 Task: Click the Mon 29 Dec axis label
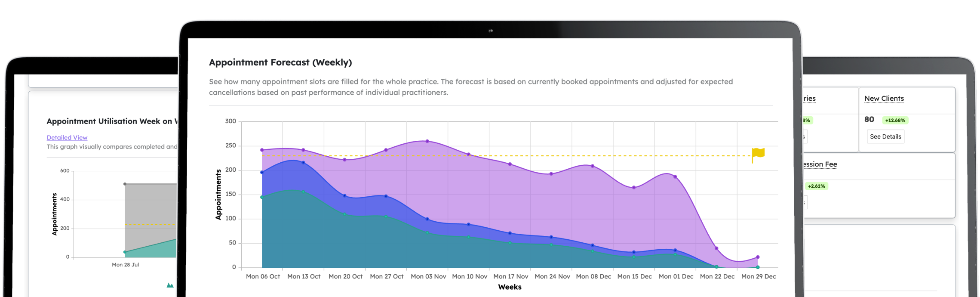pos(758,276)
